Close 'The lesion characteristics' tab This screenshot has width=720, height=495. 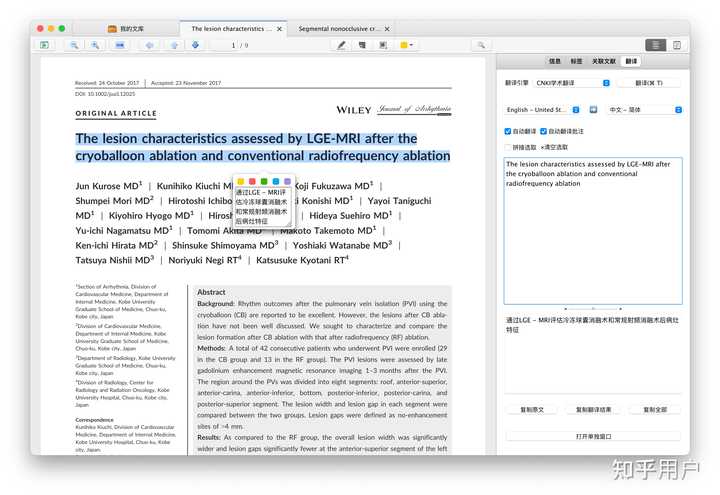click(279, 29)
